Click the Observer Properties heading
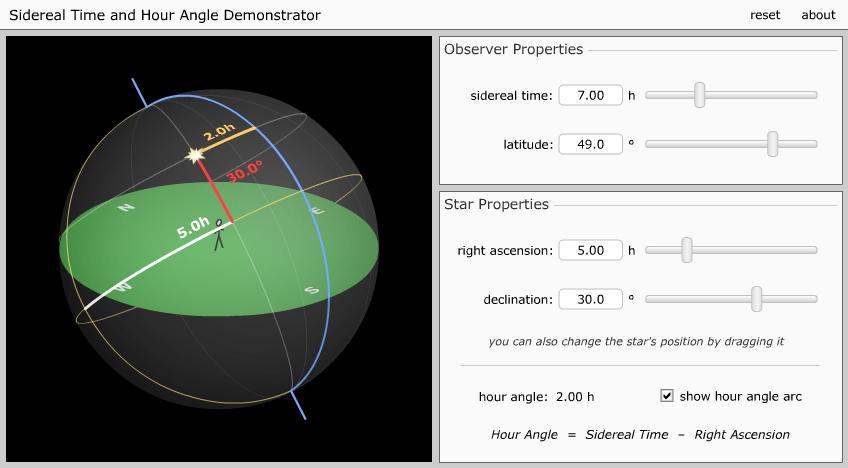Viewport: 848px width, 468px height. pyautogui.click(x=513, y=49)
